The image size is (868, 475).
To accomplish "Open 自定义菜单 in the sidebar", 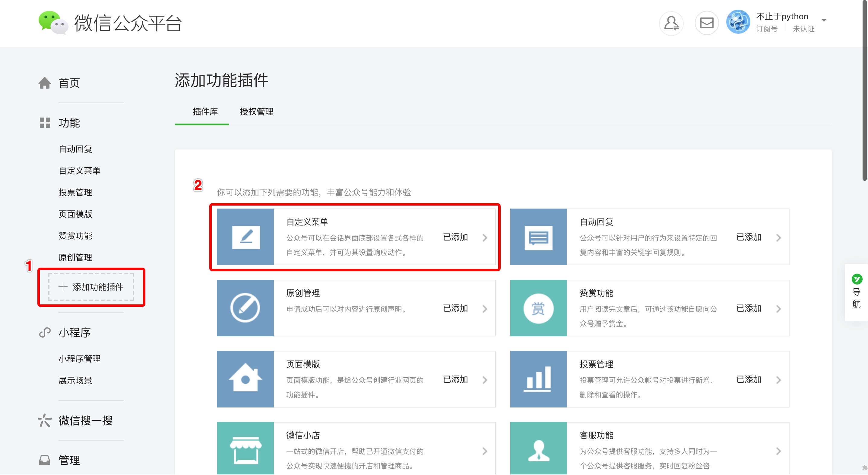I will 80,171.
